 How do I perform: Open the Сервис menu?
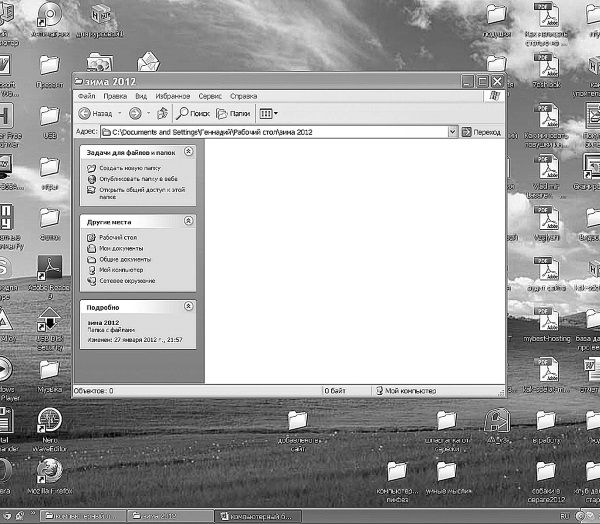(x=210, y=96)
